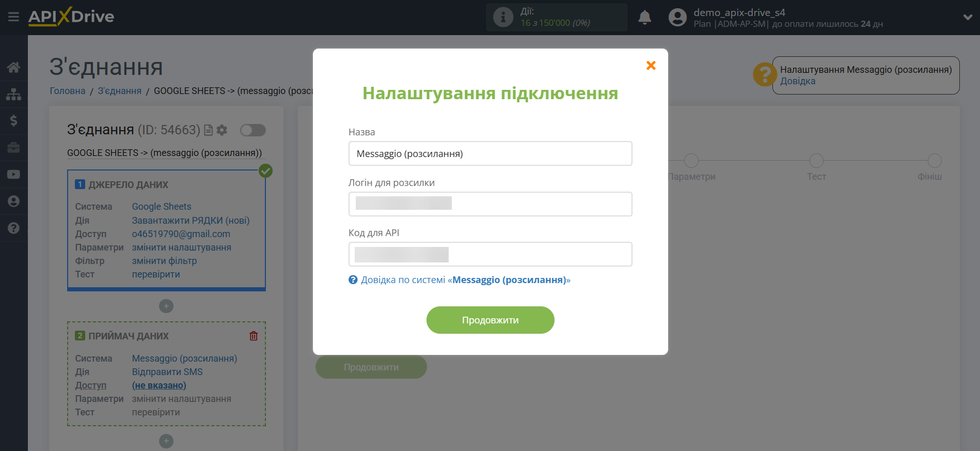Click the connection document copy icon
The height and width of the screenshot is (451, 980).
[209, 130]
